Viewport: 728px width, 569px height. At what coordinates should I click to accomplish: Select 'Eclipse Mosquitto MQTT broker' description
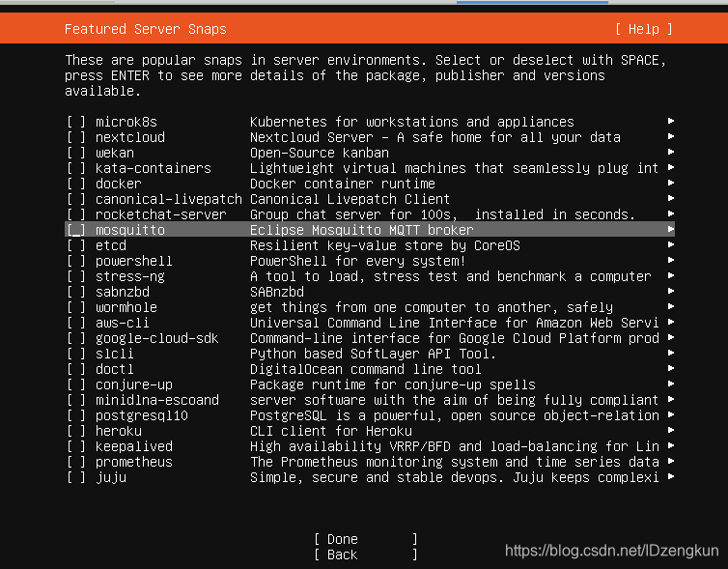(362, 230)
